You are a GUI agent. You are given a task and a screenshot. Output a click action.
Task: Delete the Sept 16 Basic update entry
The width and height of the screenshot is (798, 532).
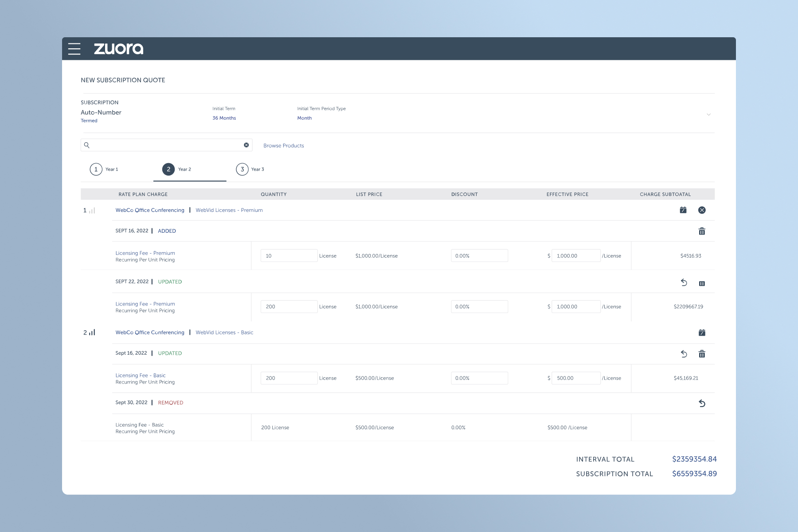click(x=702, y=354)
